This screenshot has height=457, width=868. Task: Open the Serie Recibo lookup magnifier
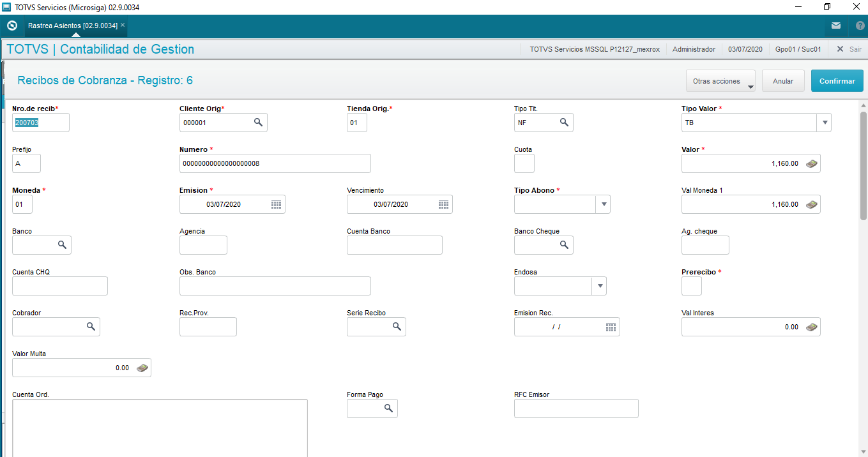point(397,327)
